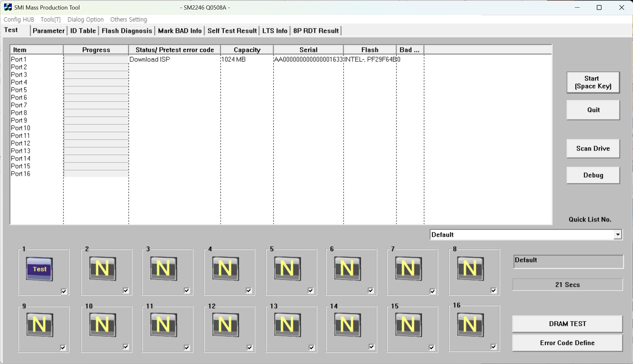Select the Port 1 row in list

point(19,59)
